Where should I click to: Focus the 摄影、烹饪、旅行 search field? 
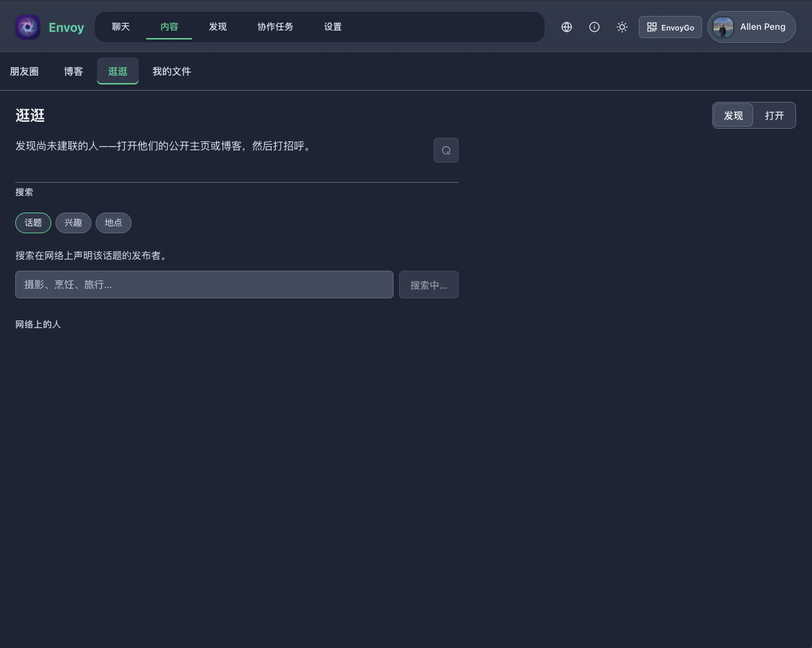coord(204,285)
